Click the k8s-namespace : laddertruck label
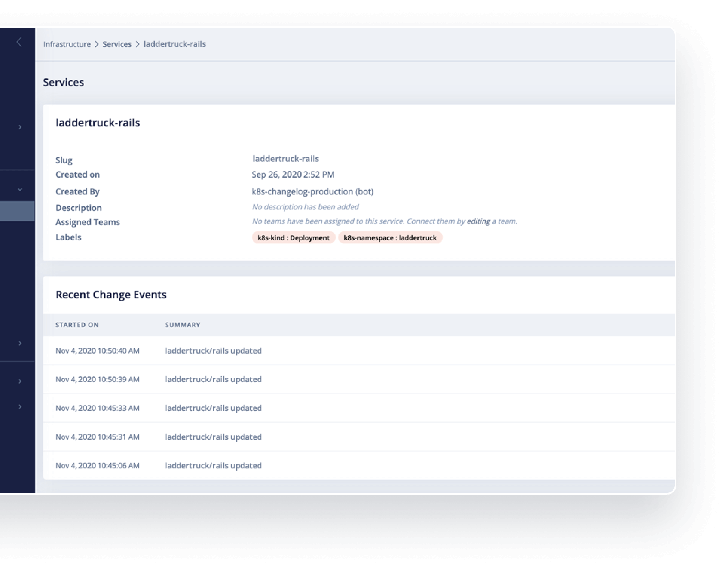The image size is (728, 572). [x=390, y=238]
